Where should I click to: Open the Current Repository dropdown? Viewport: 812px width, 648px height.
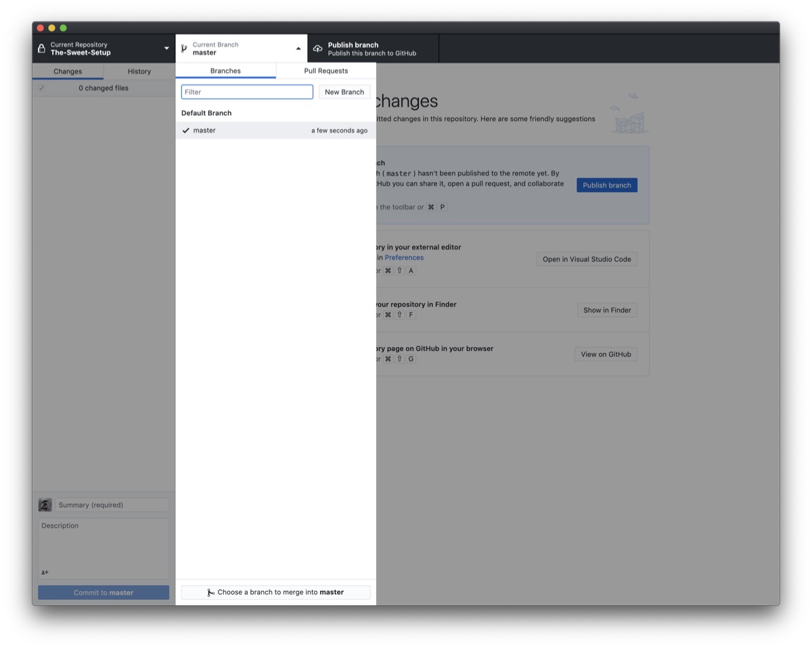pos(104,49)
